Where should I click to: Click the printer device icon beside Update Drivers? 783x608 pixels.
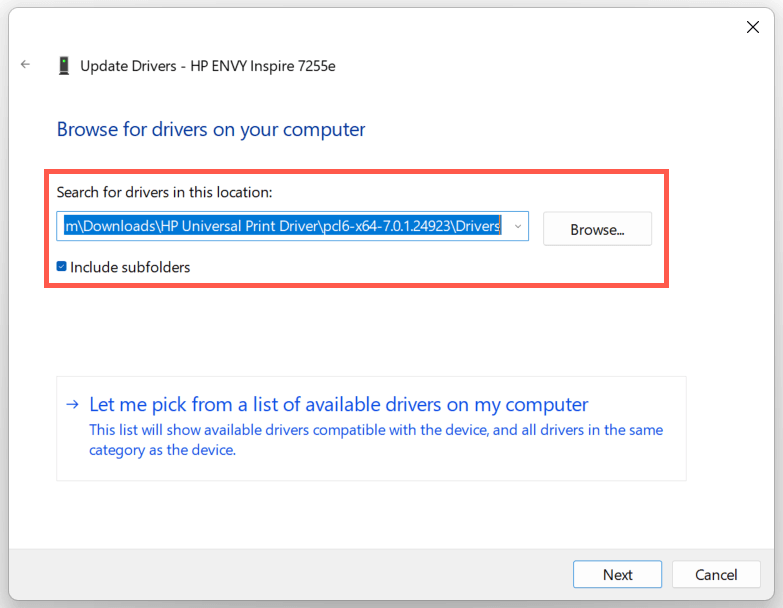[64, 66]
